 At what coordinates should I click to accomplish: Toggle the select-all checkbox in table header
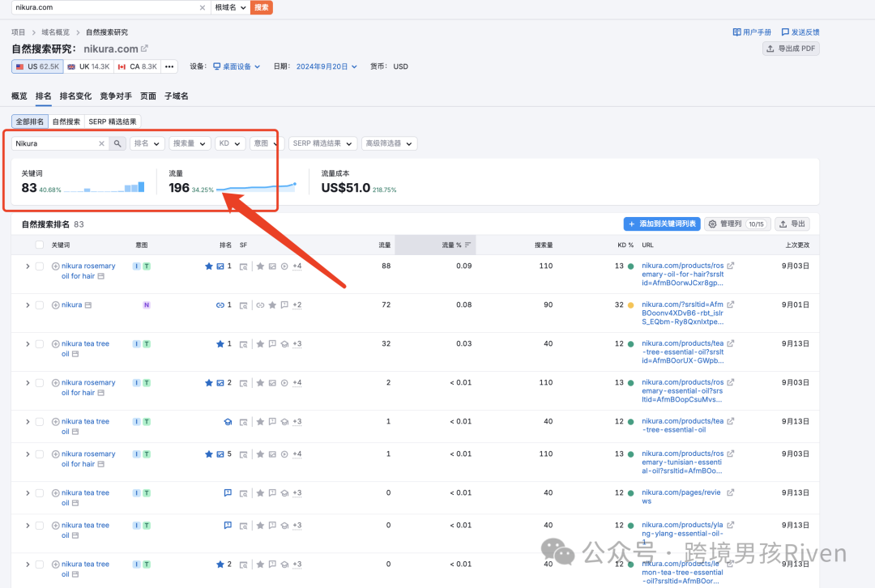click(x=39, y=245)
